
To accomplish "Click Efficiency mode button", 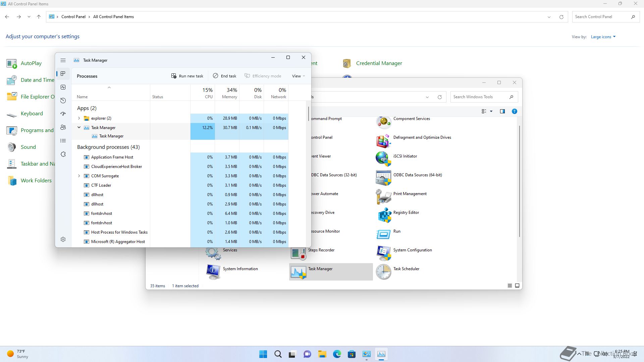I will tap(263, 76).
